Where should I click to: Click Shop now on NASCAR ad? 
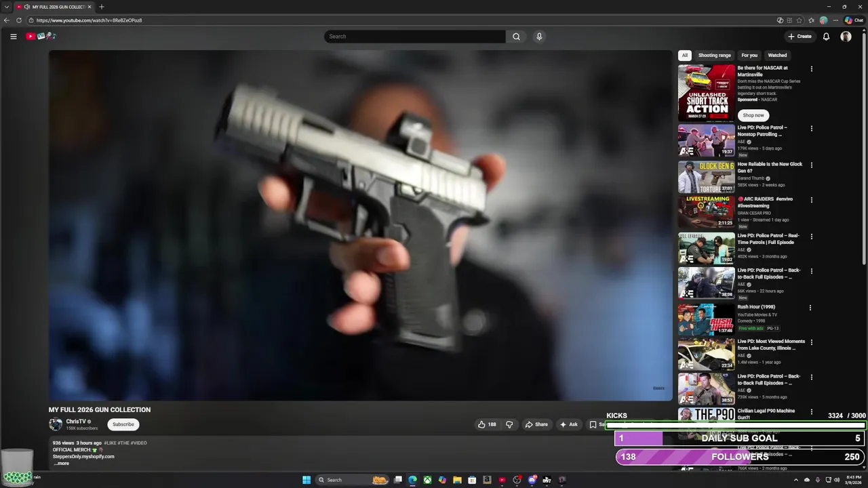[753, 115]
